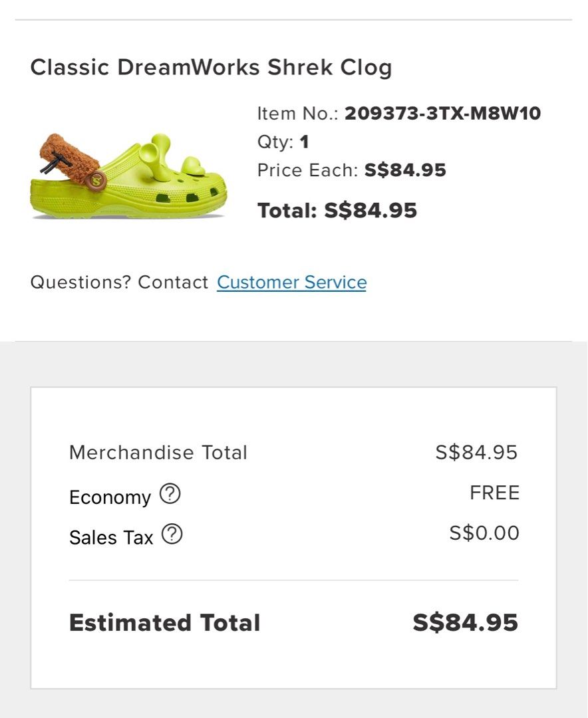Click the Classic DreamWorks Shrek Clog title
The image size is (588, 718).
click(x=212, y=66)
